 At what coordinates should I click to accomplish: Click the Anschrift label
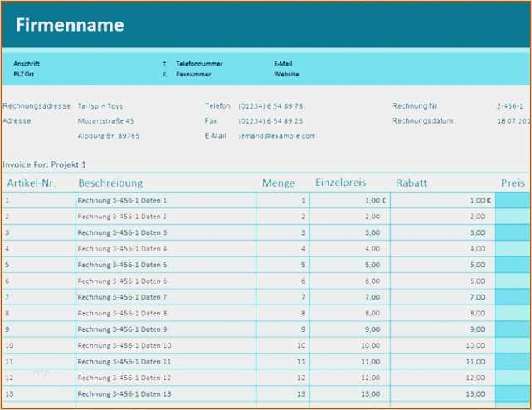point(27,63)
